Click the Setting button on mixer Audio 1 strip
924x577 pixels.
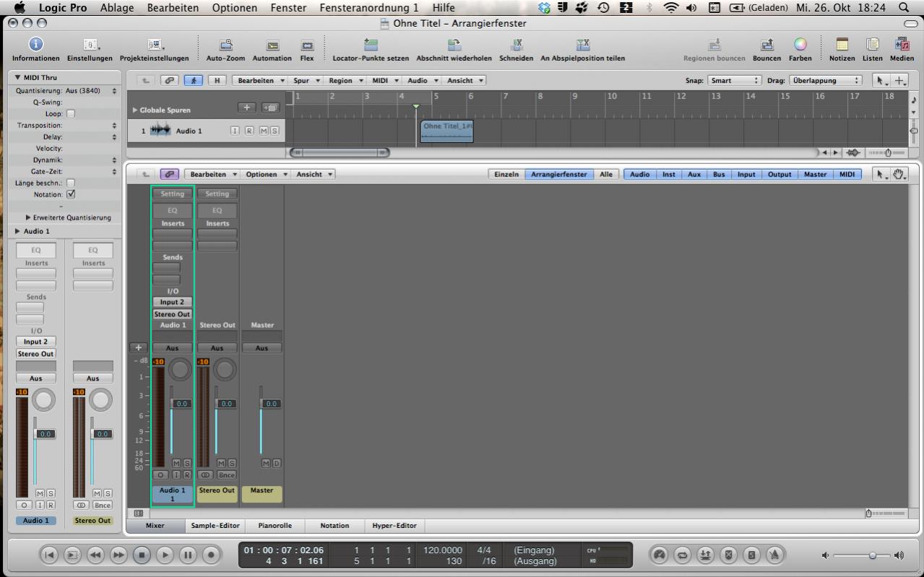[172, 194]
